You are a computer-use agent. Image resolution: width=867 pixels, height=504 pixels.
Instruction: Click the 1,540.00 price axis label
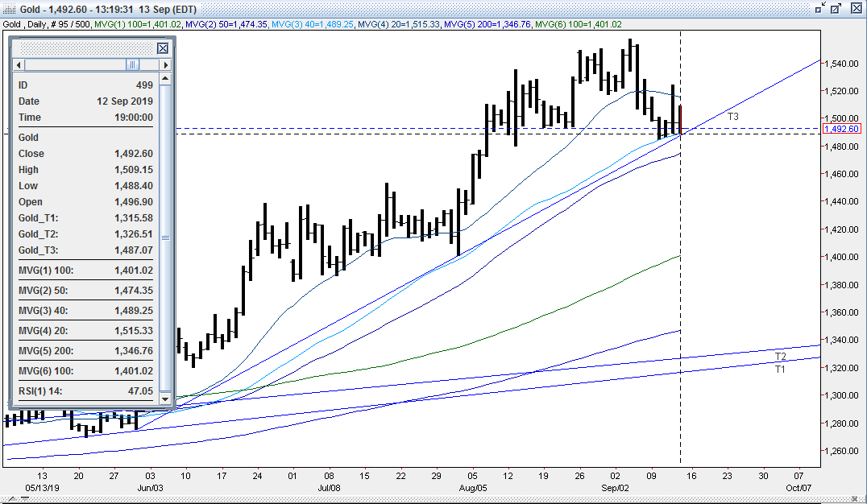(841, 64)
